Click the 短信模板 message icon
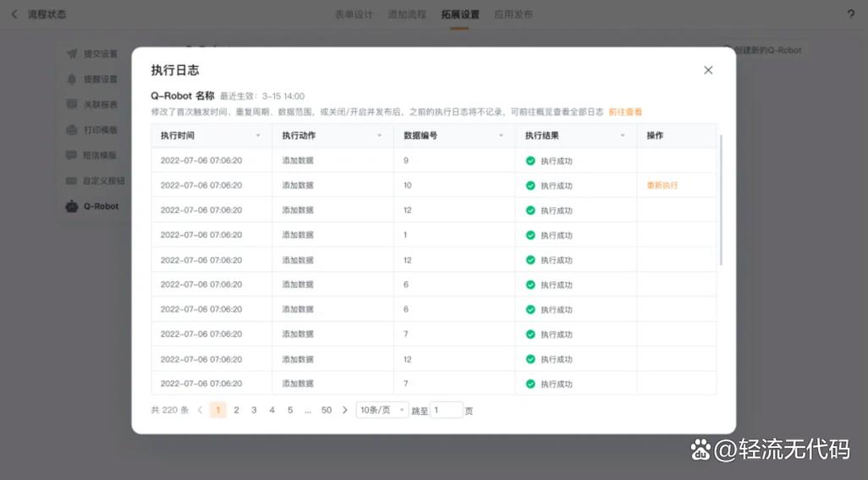The image size is (868, 480). 72,155
